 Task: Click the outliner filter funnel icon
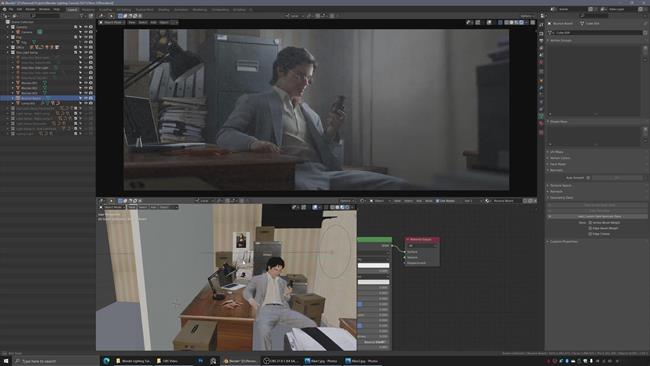point(82,16)
